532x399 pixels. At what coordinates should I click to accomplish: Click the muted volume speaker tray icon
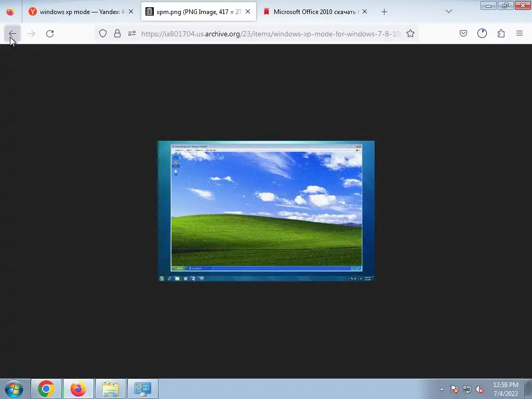[x=480, y=389]
